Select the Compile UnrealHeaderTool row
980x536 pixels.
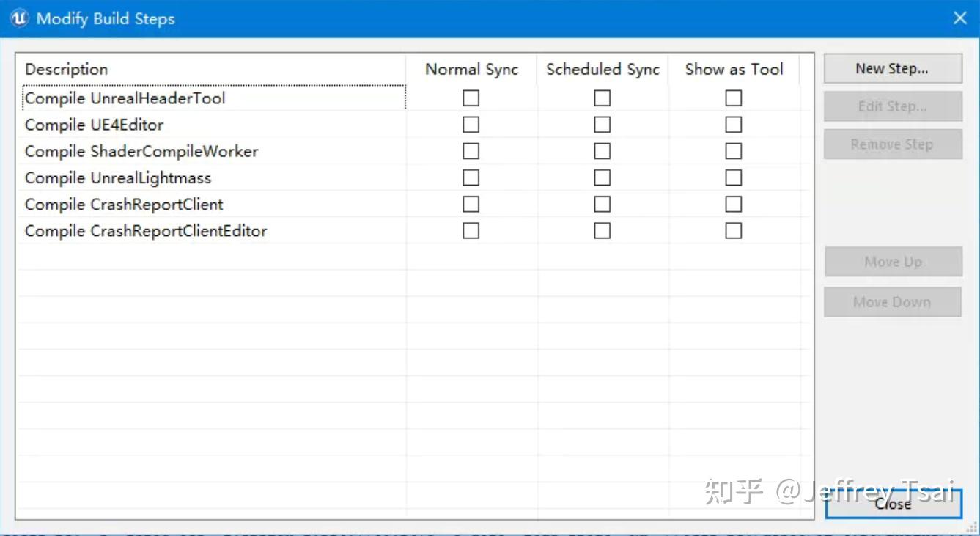pyautogui.click(x=125, y=98)
